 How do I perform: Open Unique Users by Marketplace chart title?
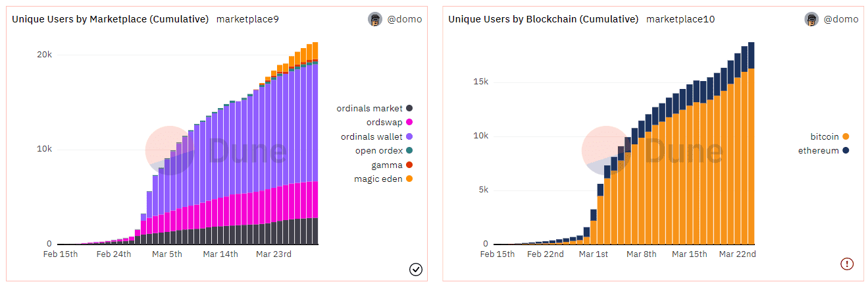[x=111, y=19]
